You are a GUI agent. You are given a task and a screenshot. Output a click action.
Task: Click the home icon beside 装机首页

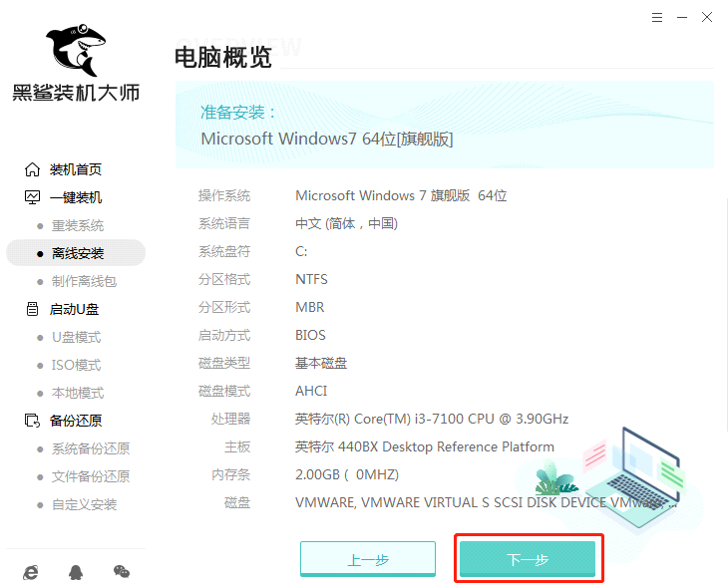coord(32,169)
